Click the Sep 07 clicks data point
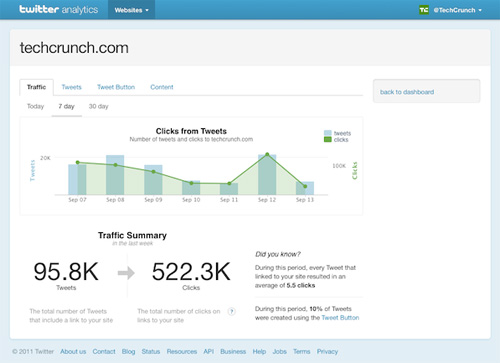Viewport: 500px width, 363px height. point(78,162)
